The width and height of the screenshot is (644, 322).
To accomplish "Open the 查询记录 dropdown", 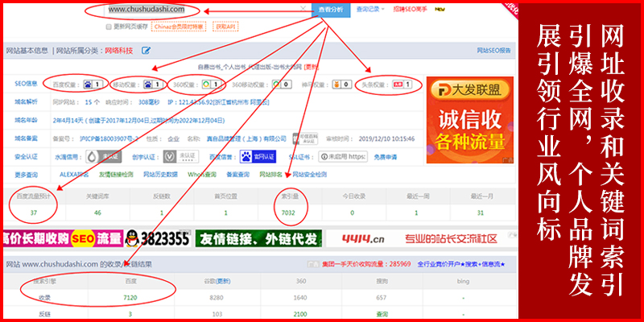I will (x=370, y=10).
